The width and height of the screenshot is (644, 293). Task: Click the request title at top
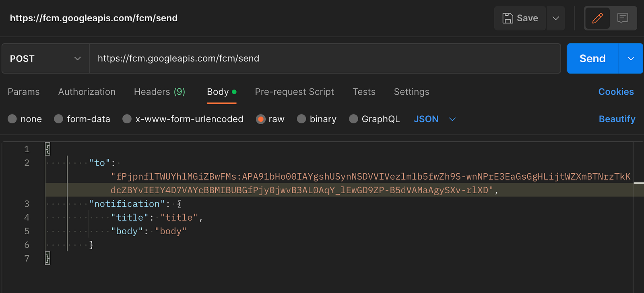point(94,18)
